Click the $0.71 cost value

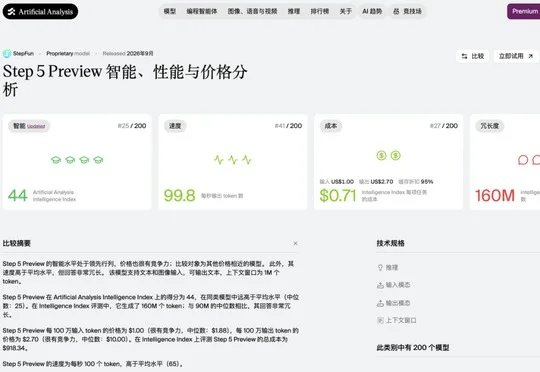coord(338,196)
